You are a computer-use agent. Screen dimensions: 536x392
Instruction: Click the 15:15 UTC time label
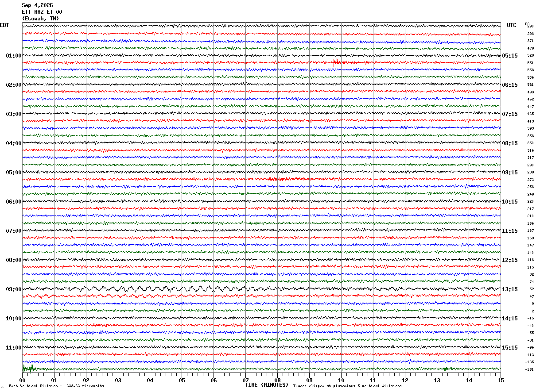[510, 348]
